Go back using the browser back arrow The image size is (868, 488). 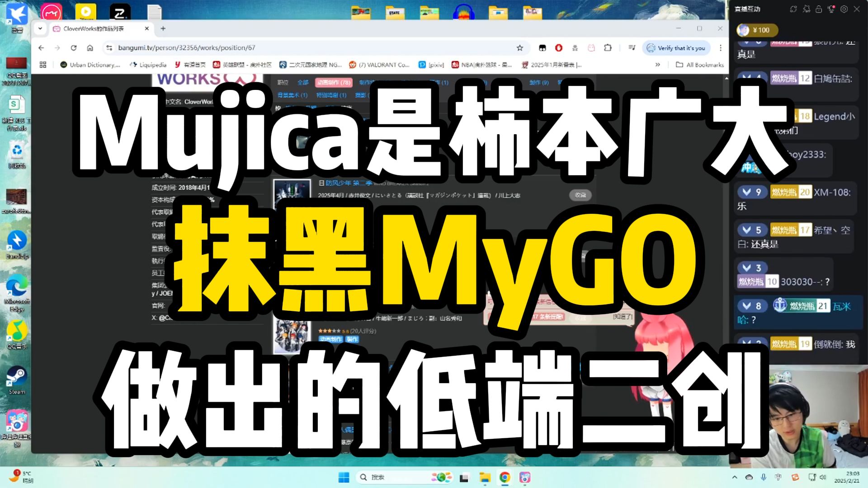41,48
